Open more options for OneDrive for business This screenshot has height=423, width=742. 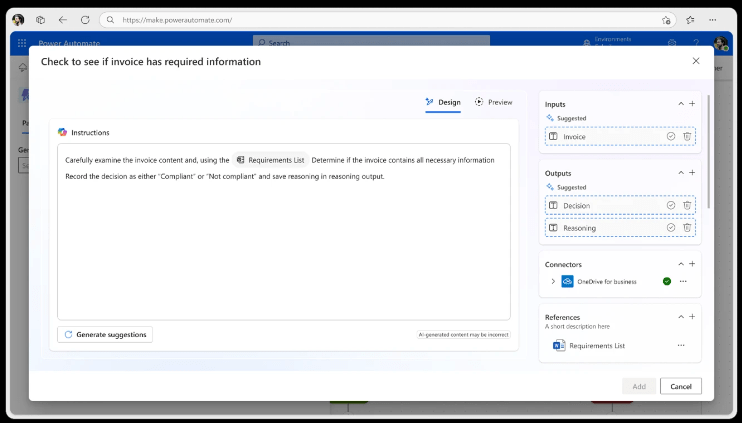click(683, 282)
